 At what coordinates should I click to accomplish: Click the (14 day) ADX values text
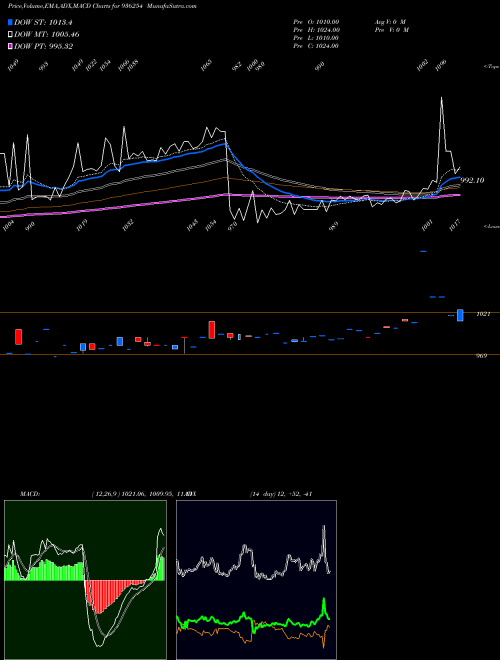tap(281, 494)
